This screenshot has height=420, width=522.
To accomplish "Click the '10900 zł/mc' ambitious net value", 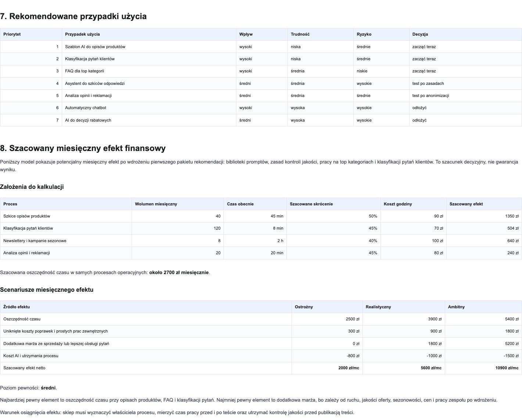I will pyautogui.click(x=483, y=368).
